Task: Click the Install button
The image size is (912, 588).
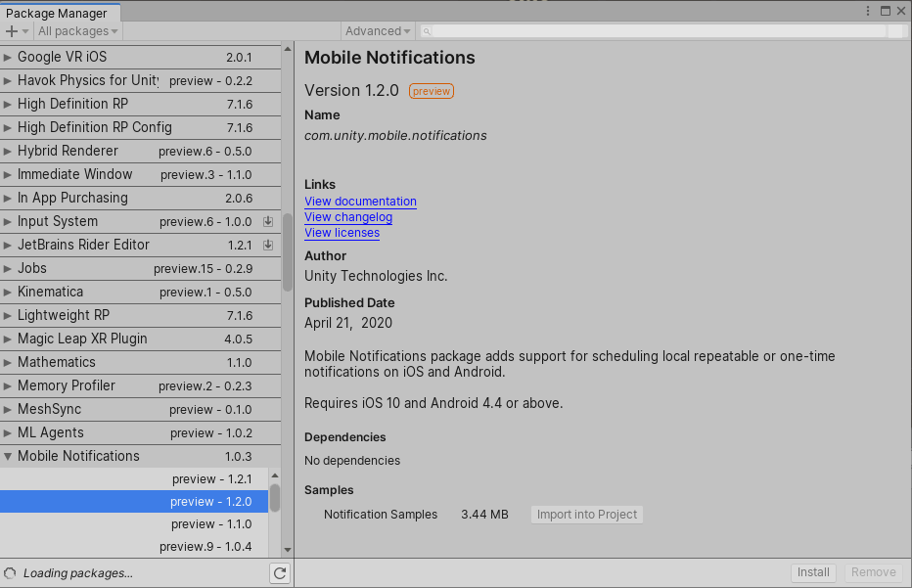Action: 813,572
